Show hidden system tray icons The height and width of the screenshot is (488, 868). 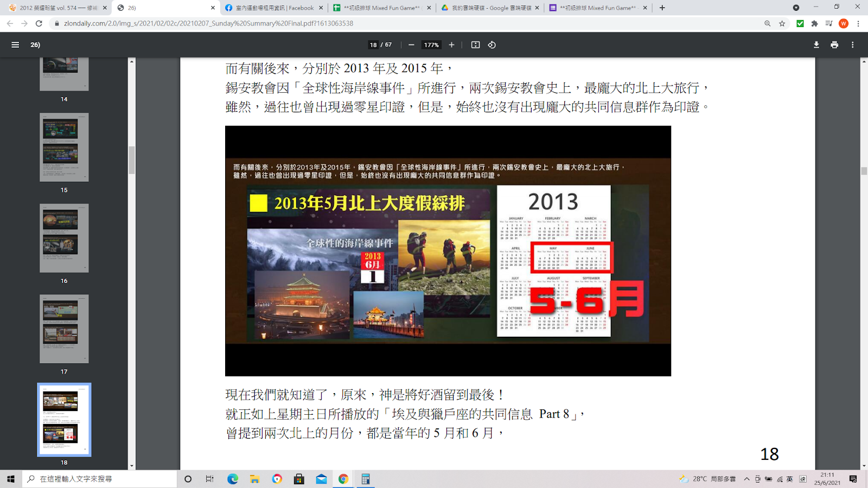coord(747,479)
